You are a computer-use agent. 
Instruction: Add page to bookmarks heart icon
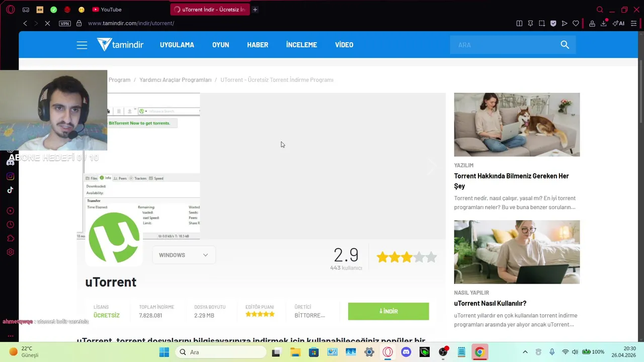click(x=576, y=23)
